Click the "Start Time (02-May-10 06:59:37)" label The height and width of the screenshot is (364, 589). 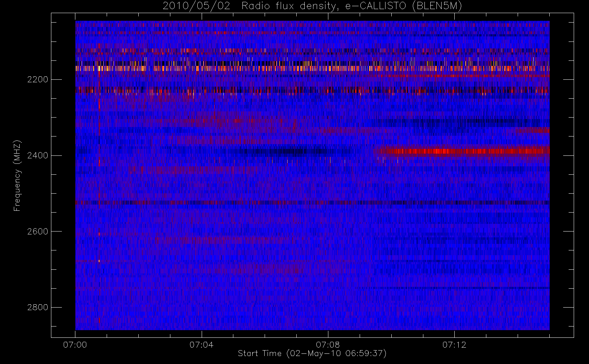[312, 353]
